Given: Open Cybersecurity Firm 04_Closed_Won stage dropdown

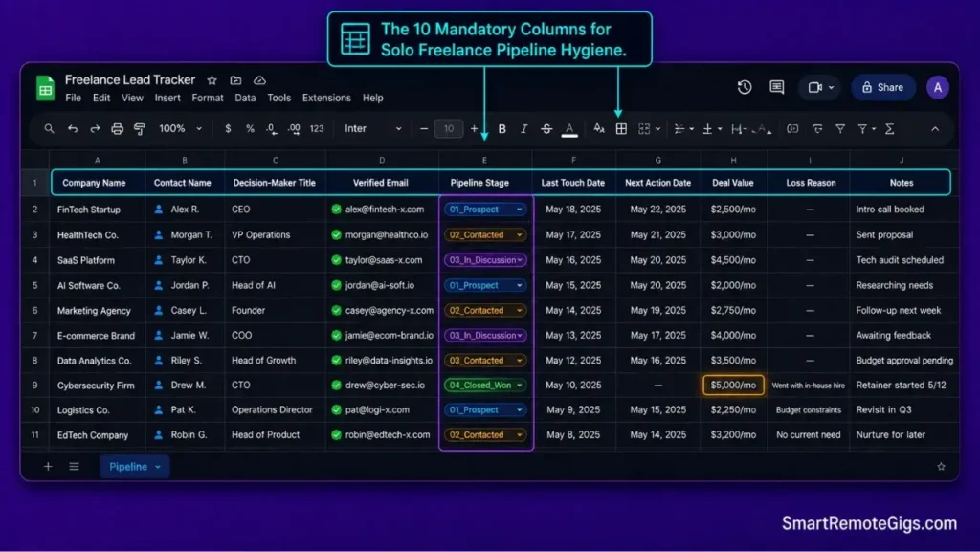Looking at the screenshot, I should pyautogui.click(x=485, y=386).
